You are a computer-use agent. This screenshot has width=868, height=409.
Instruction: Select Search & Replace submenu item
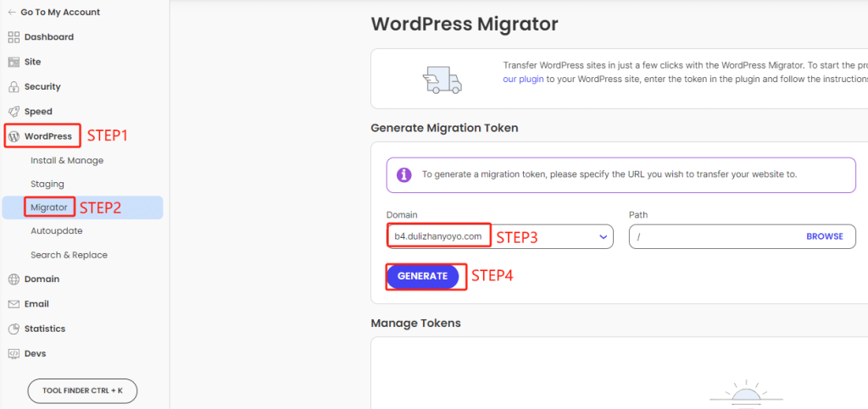(70, 256)
